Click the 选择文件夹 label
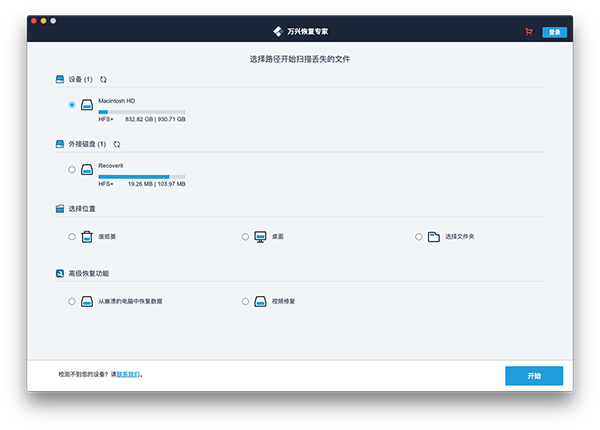The width and height of the screenshot is (600, 430). 460,236
